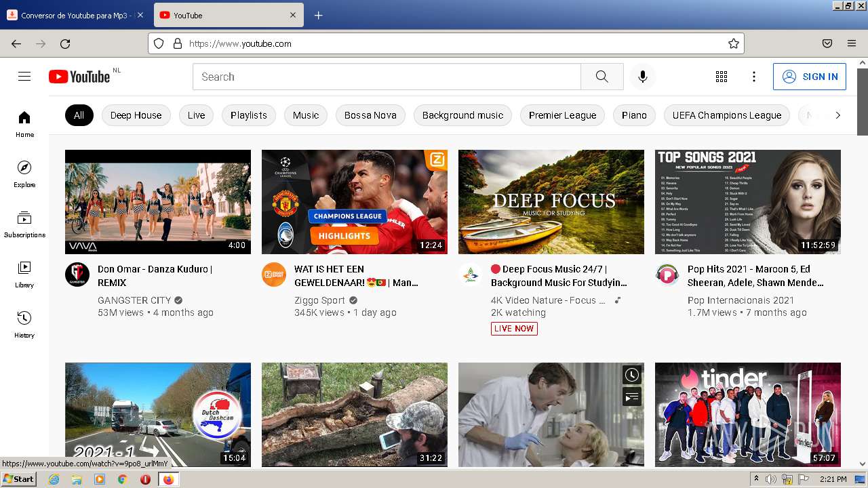The image size is (868, 488).
Task: Open Library in the sidebar
Action: 24,274
